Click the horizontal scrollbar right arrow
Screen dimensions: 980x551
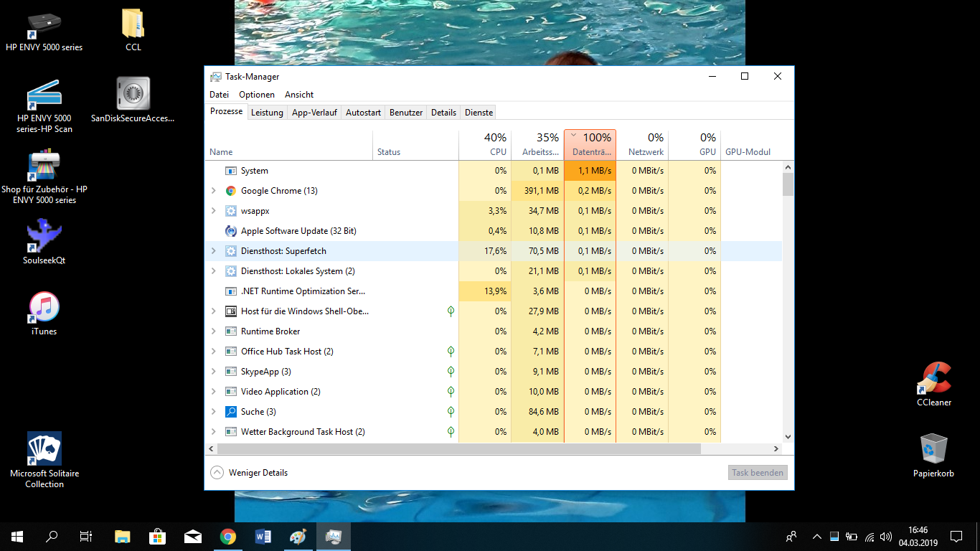coord(776,448)
